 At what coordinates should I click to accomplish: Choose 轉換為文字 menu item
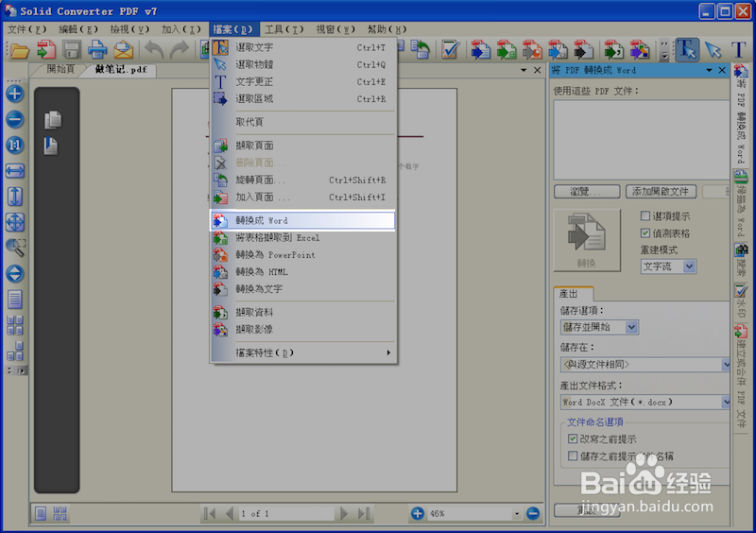pos(303,289)
